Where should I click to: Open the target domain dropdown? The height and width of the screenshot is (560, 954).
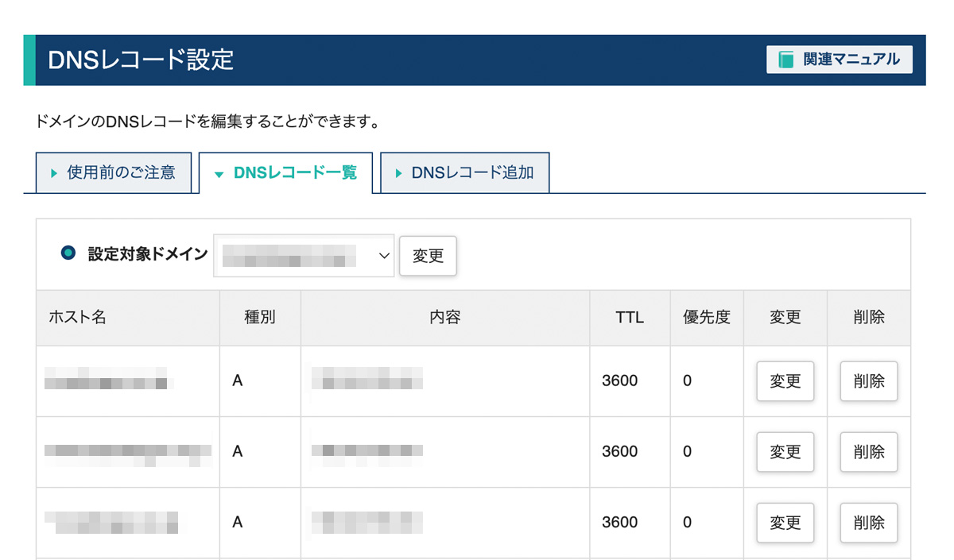(x=304, y=256)
